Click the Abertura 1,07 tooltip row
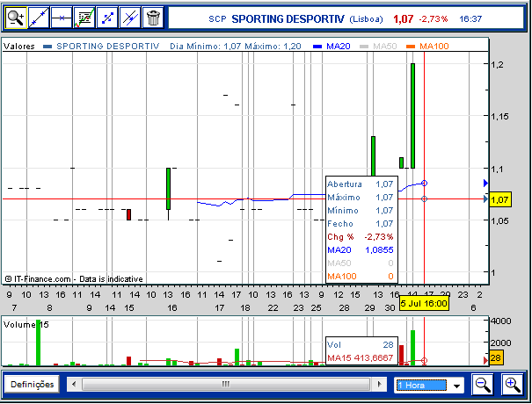532x404 pixels. point(361,184)
